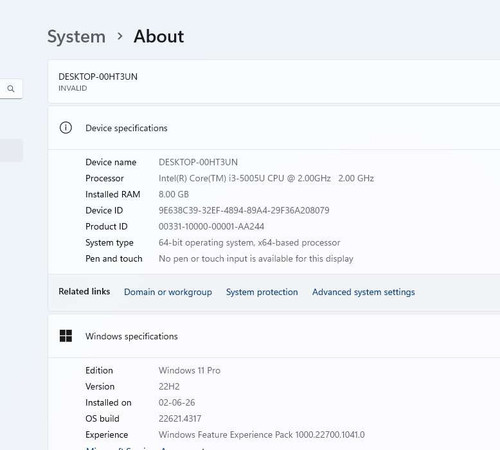The width and height of the screenshot is (500, 450).
Task: Select the highlighted sidebar item on left
Action: coord(11,150)
